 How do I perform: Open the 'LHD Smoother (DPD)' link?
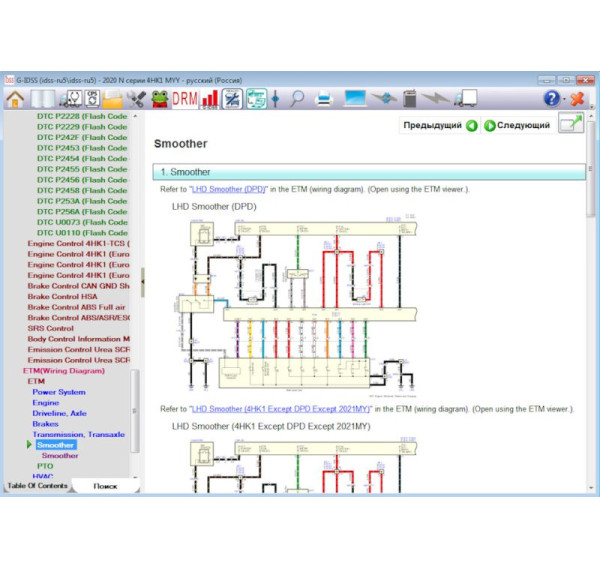coord(228,189)
